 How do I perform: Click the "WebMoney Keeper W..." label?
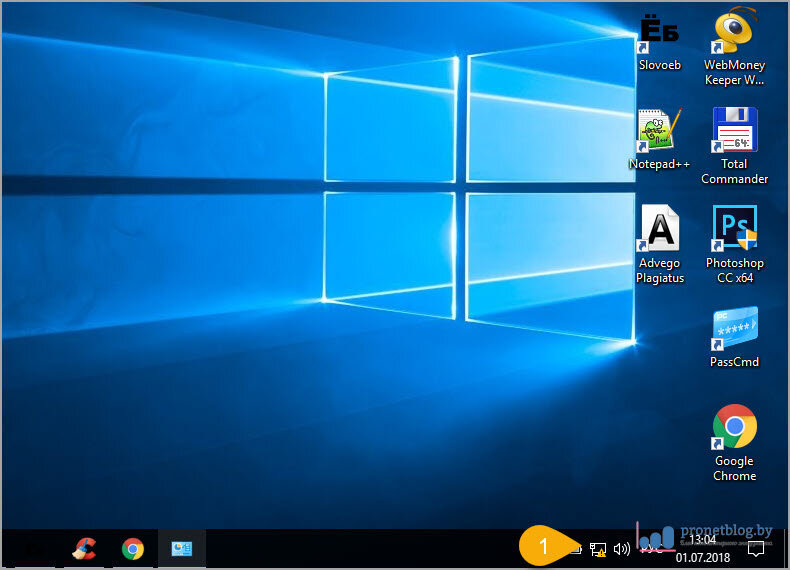[x=735, y=72]
